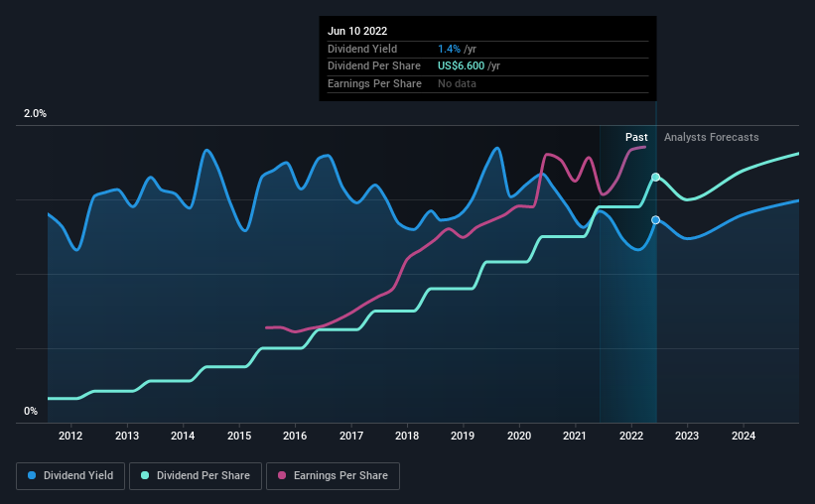815x504 pixels.
Task: Click the 2020 x-axis label
Action: (519, 436)
